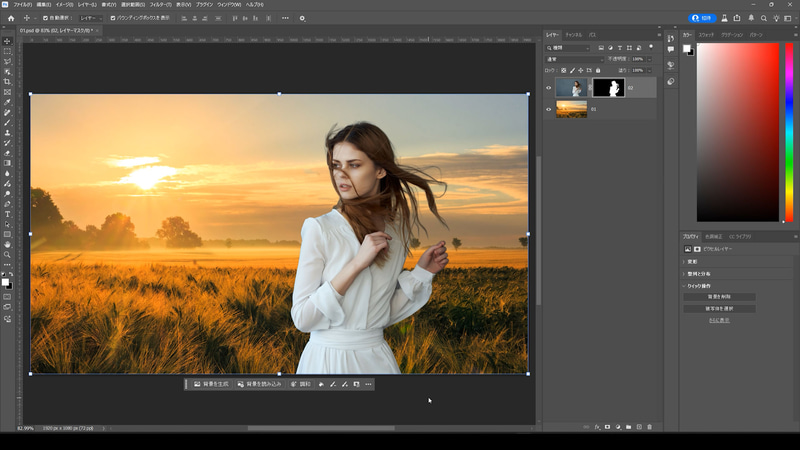Click the layer effects fx icon

click(x=597, y=427)
